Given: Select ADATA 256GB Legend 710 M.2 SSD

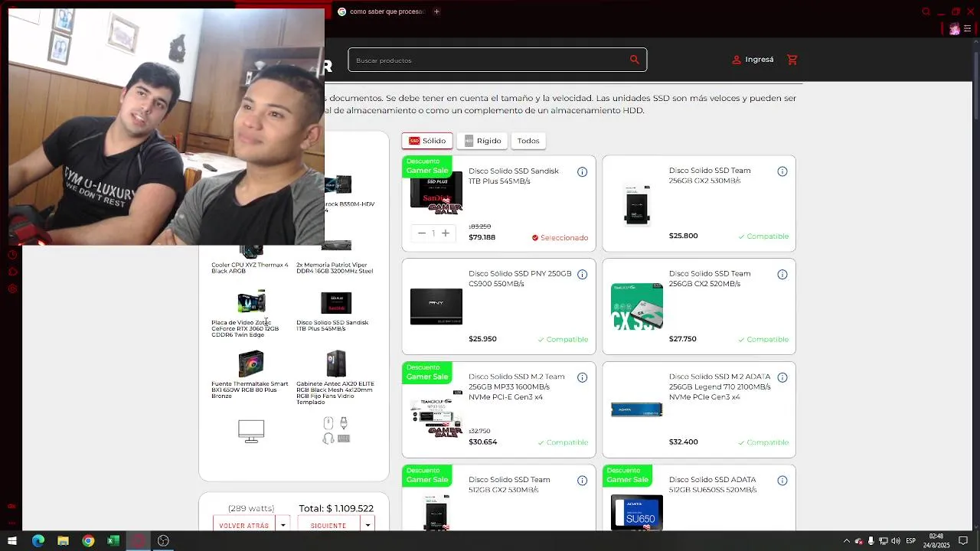Looking at the screenshot, I should (x=699, y=409).
